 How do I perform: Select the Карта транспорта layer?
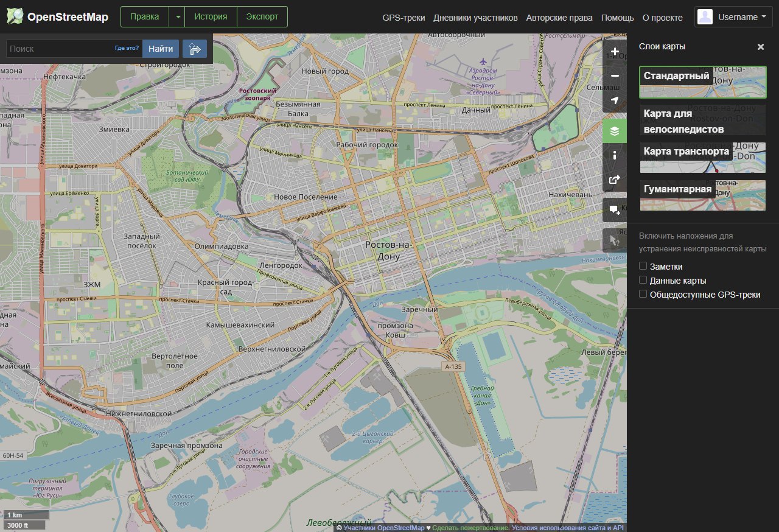703,158
